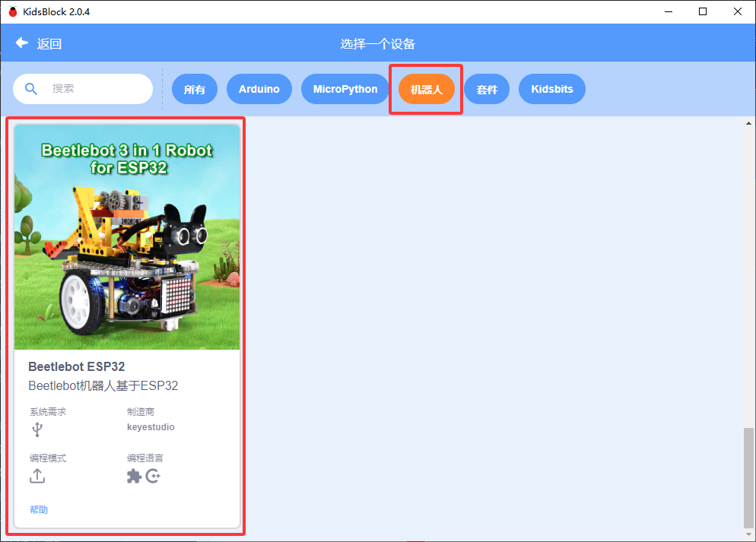Click the scrollbar up arrow
This screenshot has height=542, width=756.
coord(748,123)
